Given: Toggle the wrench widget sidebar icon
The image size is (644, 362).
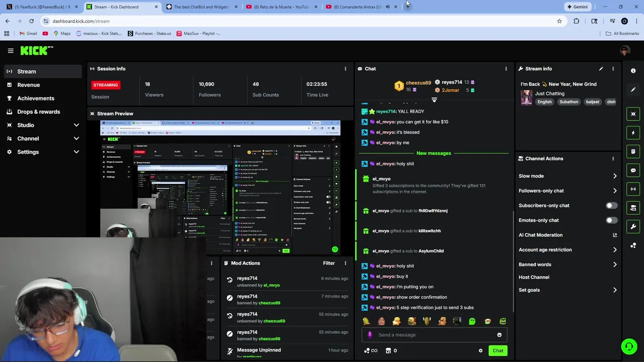Looking at the screenshot, I should tap(633, 227).
